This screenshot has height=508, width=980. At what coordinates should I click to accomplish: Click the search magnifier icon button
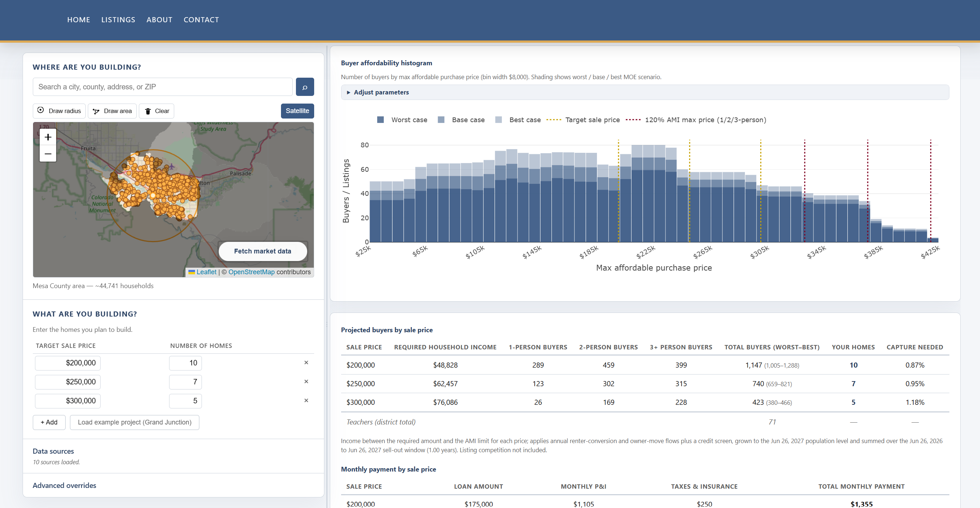(x=305, y=87)
